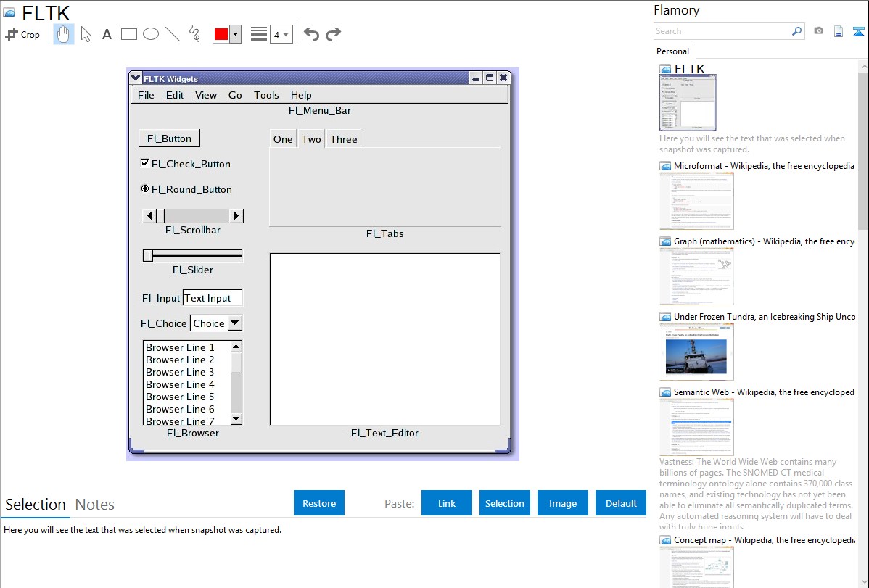Select the straight line tool
Screen dimensions: 869x588
(x=173, y=34)
